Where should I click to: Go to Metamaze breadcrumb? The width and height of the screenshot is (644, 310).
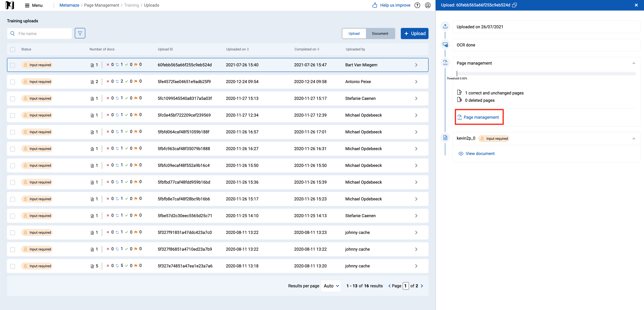[x=69, y=5]
